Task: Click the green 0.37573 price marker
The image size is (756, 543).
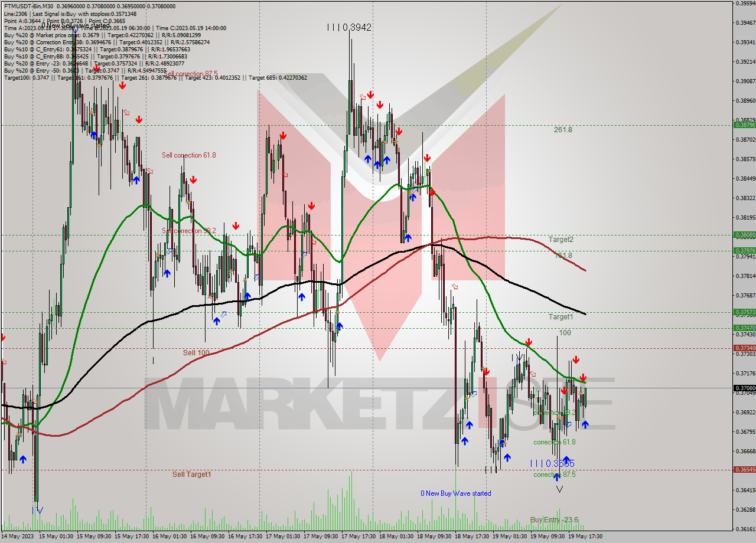Action: (x=744, y=312)
